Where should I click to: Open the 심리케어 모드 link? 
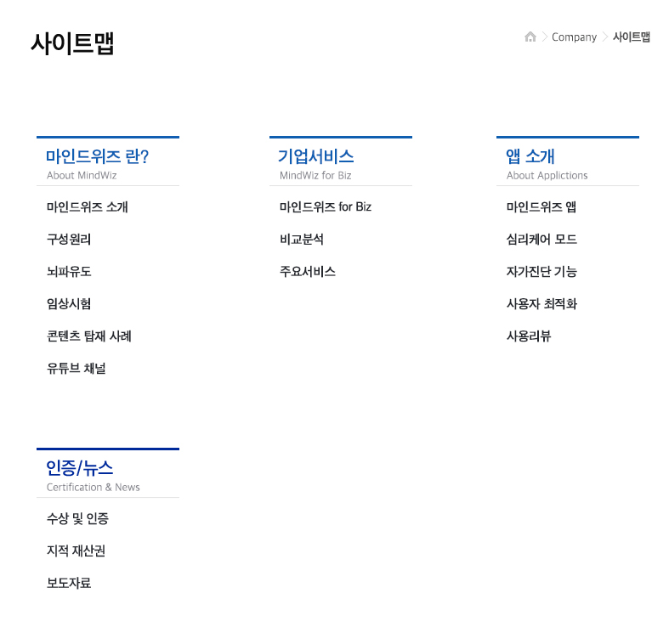tap(541, 240)
